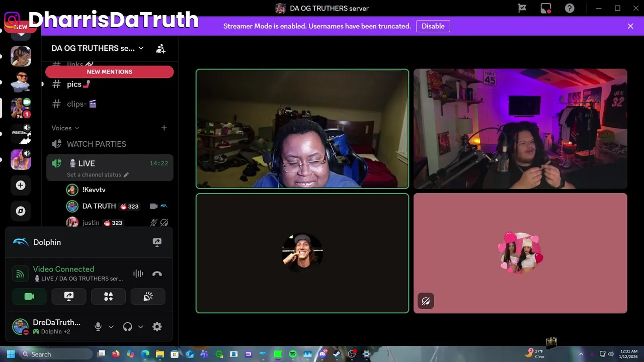The width and height of the screenshot is (644, 362).
Task: Disconnect from voice with the hang-up icon
Action: tap(157, 274)
